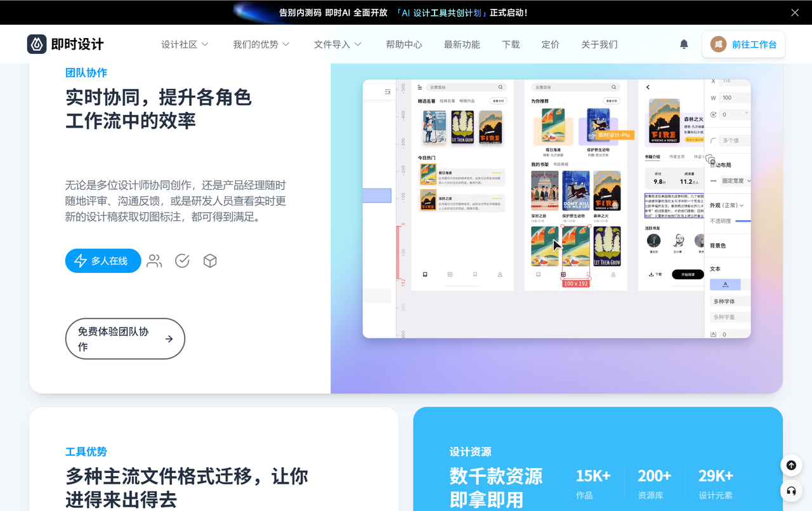Click the heading 实时协同，提升各角色工作流中的效率
The image size is (812, 511).
[x=159, y=109]
